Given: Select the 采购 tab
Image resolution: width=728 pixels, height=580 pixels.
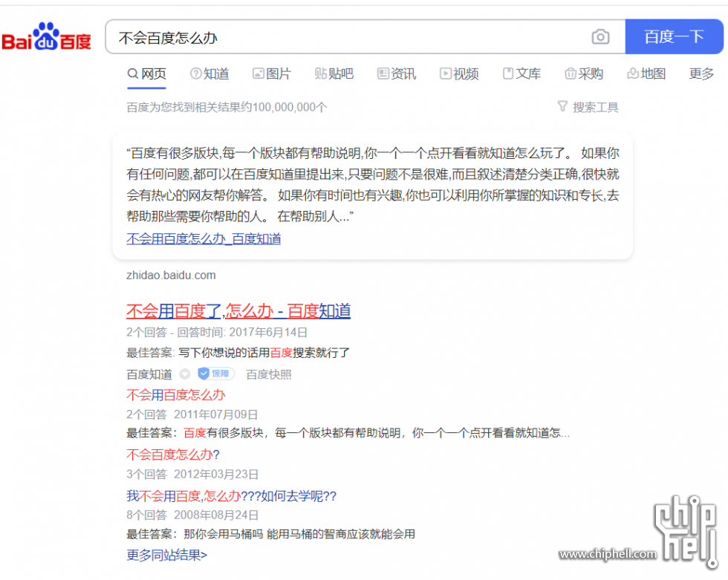Looking at the screenshot, I should tap(584, 74).
